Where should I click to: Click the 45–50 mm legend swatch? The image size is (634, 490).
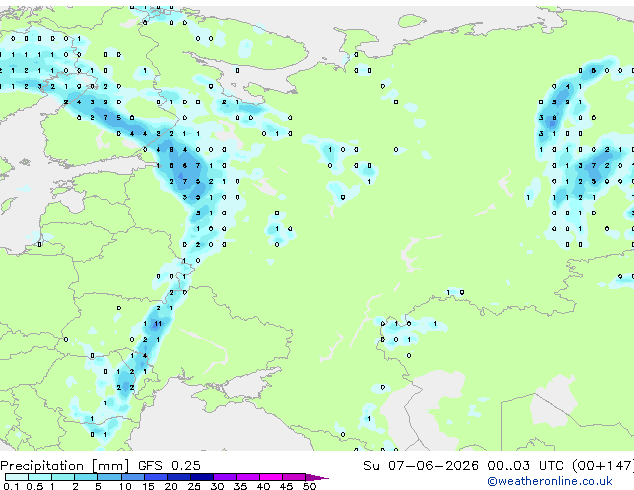(294, 477)
